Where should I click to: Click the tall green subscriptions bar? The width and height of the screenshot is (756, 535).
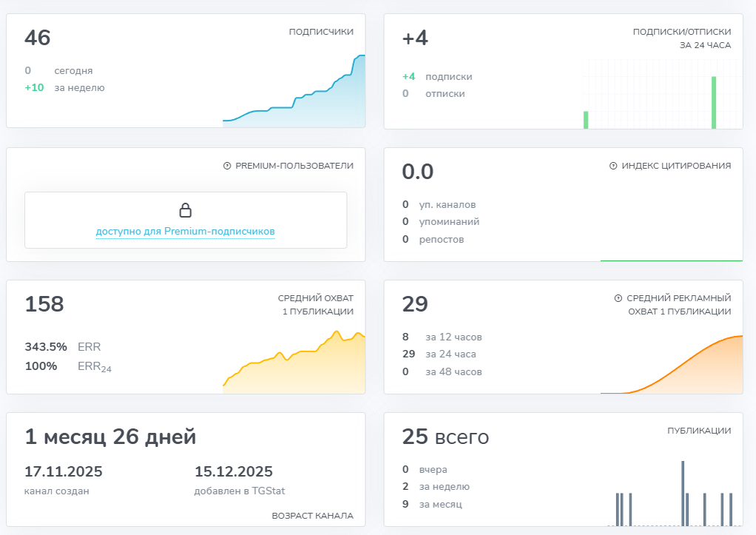[x=714, y=102]
